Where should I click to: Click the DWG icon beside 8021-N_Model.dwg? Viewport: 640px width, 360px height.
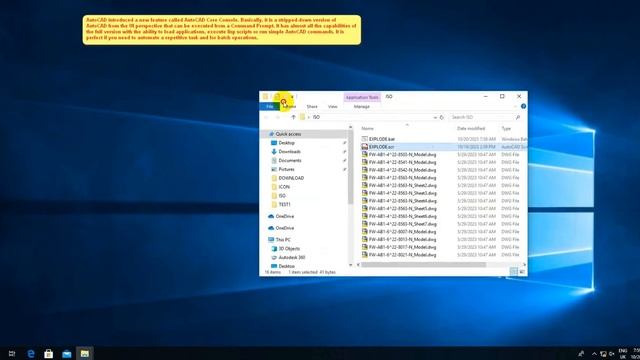(364, 255)
